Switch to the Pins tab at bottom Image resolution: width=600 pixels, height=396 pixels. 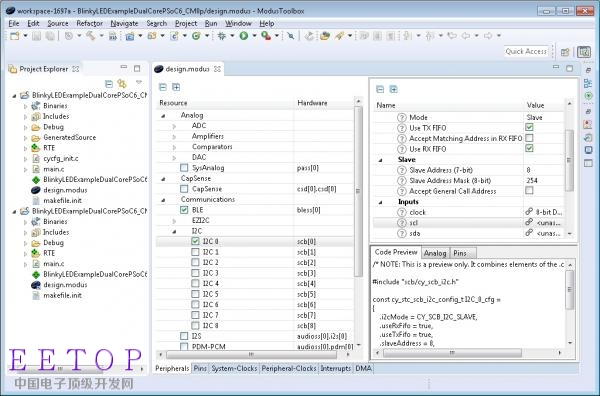200,368
